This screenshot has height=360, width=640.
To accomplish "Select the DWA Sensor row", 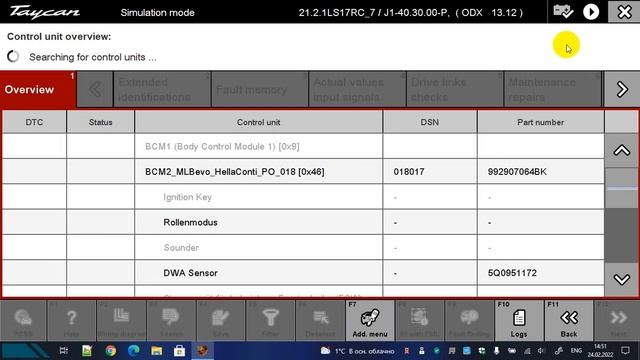I will 303,273.
